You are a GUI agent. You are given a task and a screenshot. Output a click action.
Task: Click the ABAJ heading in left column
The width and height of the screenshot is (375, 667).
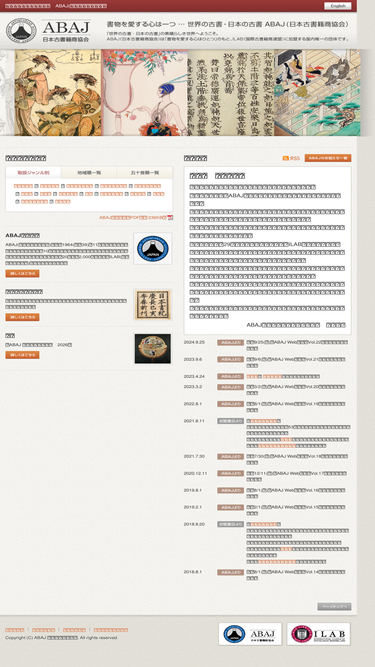(x=23, y=235)
